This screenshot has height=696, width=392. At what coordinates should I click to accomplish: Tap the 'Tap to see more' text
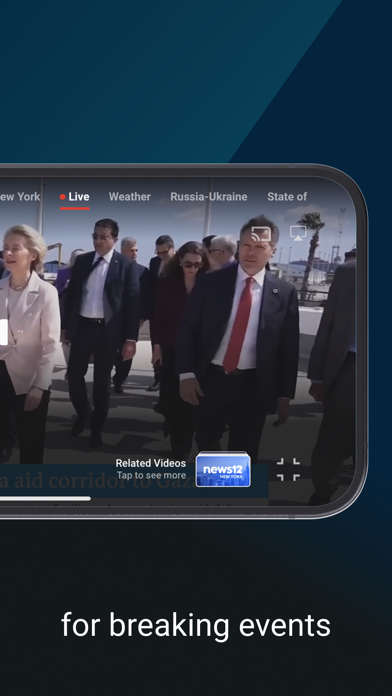pyautogui.click(x=151, y=475)
